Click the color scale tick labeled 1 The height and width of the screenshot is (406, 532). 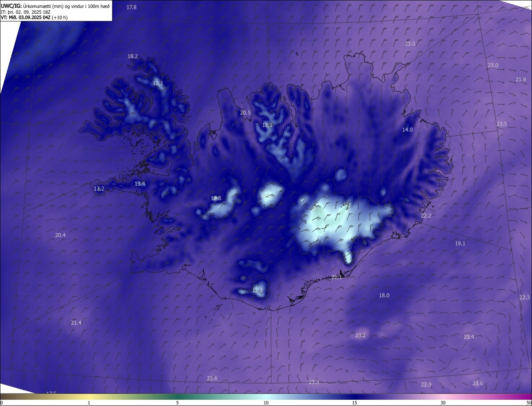[89, 403]
